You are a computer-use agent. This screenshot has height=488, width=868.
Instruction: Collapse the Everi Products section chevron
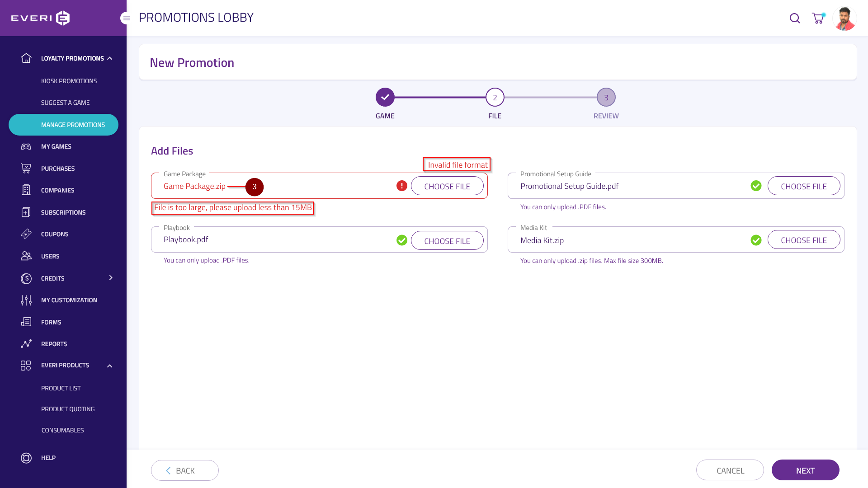109,366
